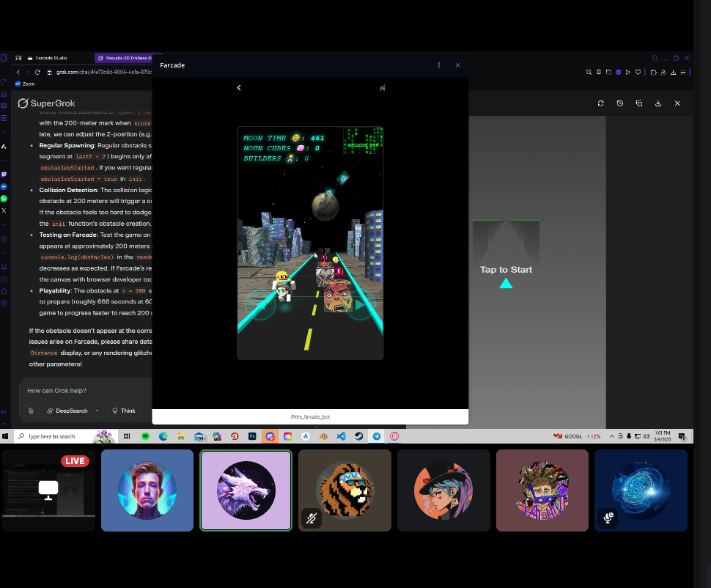Open the Farcade popup three-dot menu

pyautogui.click(x=438, y=65)
